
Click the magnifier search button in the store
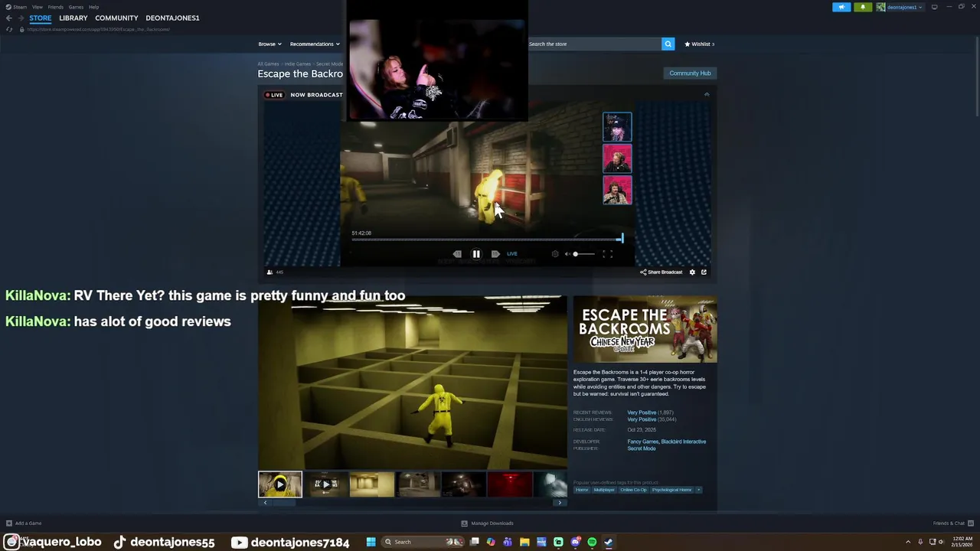coord(668,44)
